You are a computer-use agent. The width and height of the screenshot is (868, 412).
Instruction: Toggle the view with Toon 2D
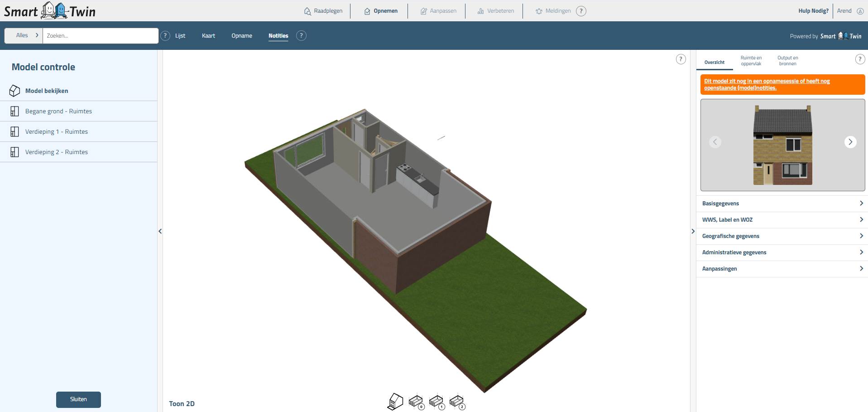[182, 403]
